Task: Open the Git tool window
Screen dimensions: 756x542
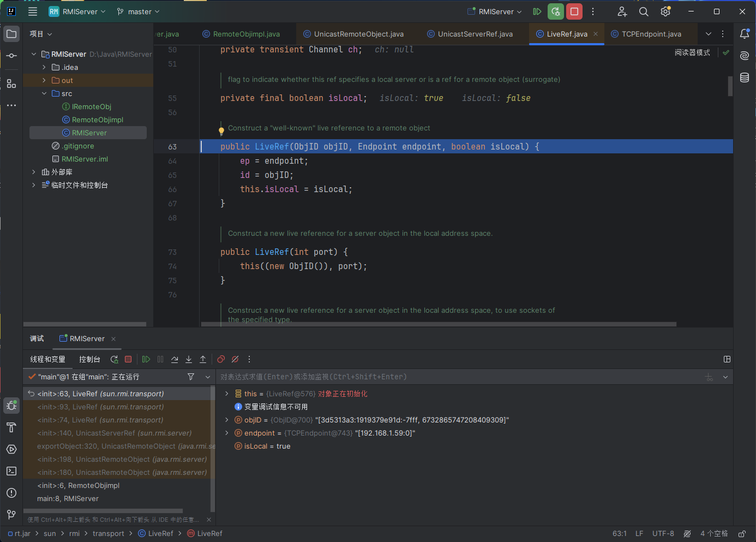Action: (11, 515)
